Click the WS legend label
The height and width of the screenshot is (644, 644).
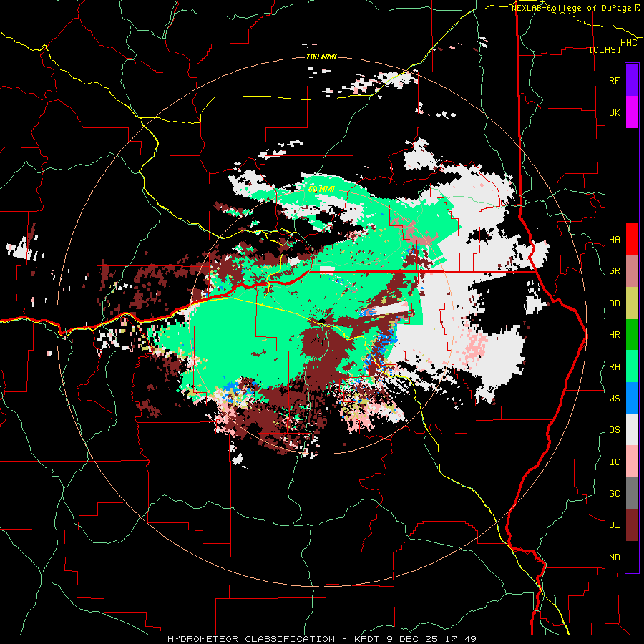click(x=614, y=399)
